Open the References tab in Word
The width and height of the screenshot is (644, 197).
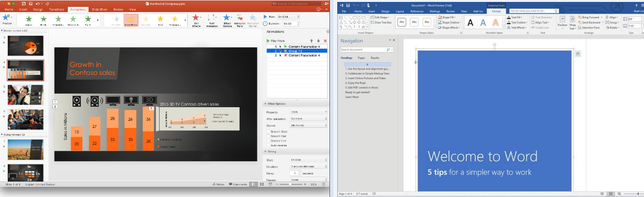417,11
